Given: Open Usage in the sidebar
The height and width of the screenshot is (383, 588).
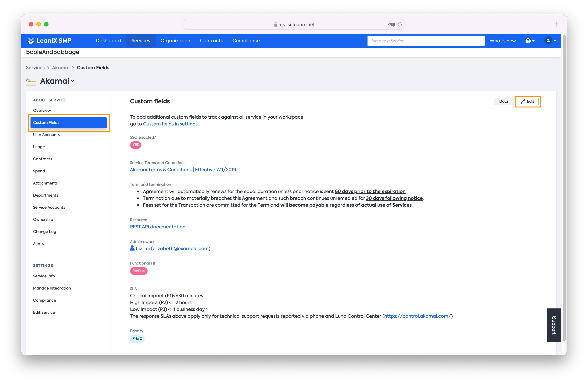Looking at the screenshot, I should click(x=39, y=147).
